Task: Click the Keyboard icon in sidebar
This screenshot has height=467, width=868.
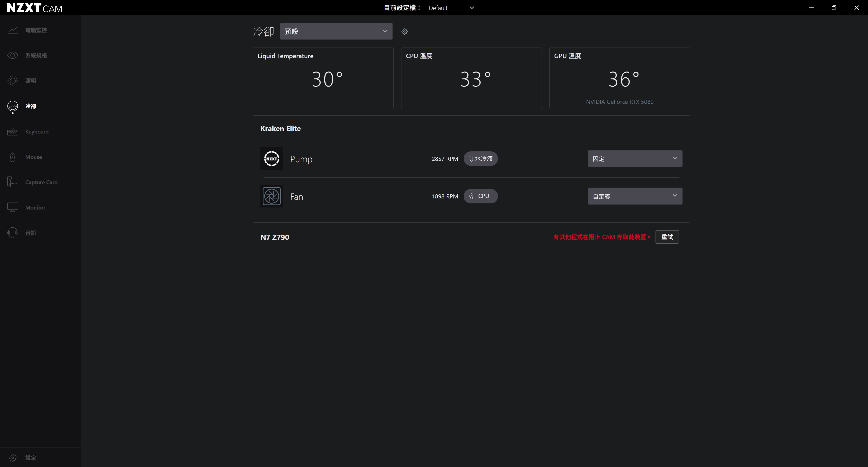Action: coord(13,131)
